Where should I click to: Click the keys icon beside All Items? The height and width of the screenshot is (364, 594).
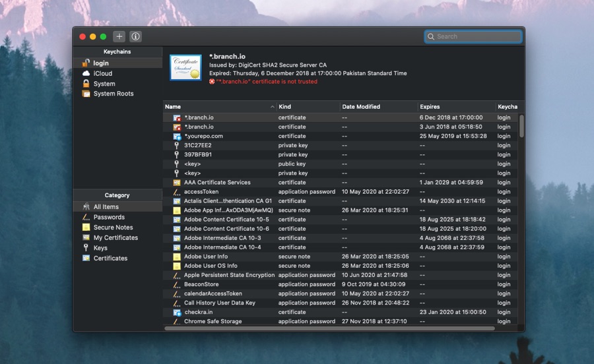click(x=86, y=206)
